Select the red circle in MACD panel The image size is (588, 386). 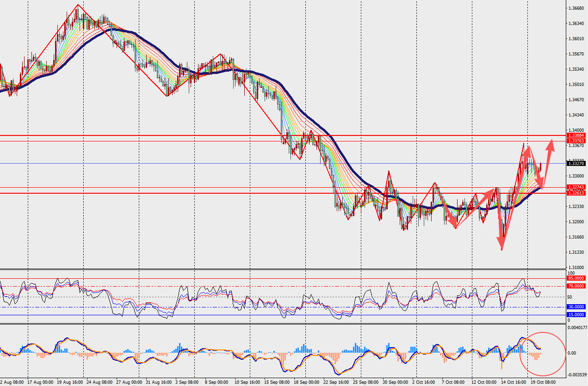pos(543,354)
